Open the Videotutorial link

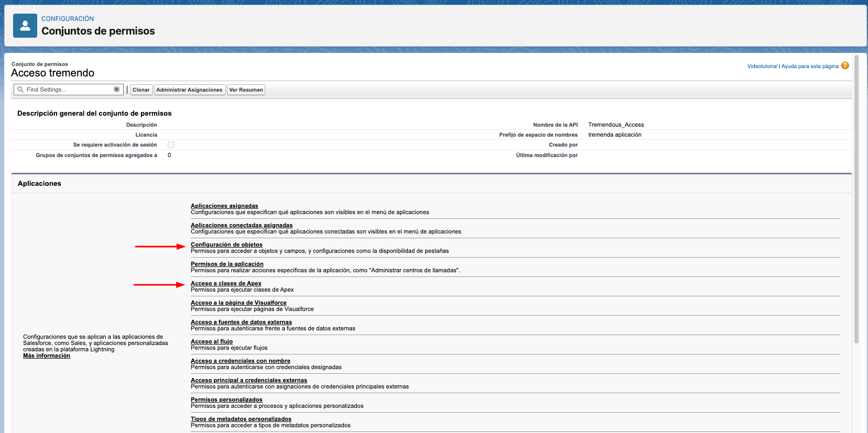pos(762,66)
